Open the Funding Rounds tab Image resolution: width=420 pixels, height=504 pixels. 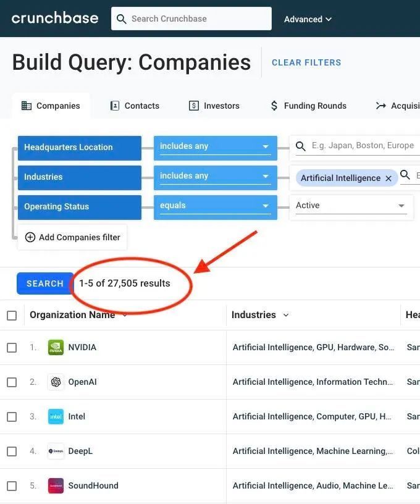[308, 106]
